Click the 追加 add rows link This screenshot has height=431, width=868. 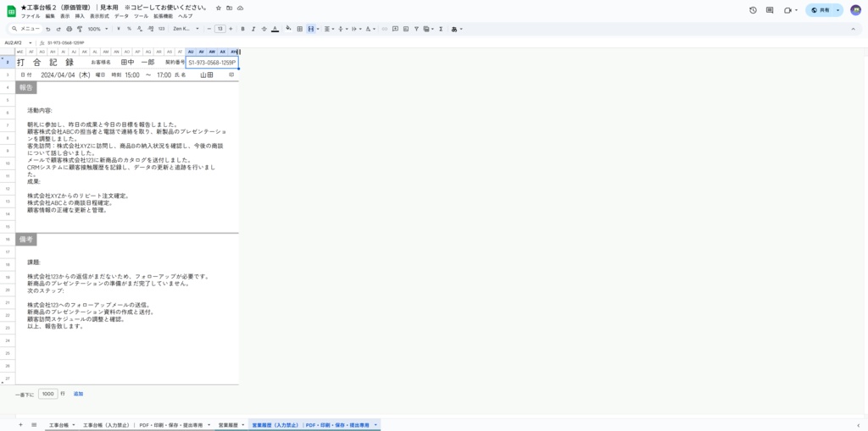(x=78, y=394)
